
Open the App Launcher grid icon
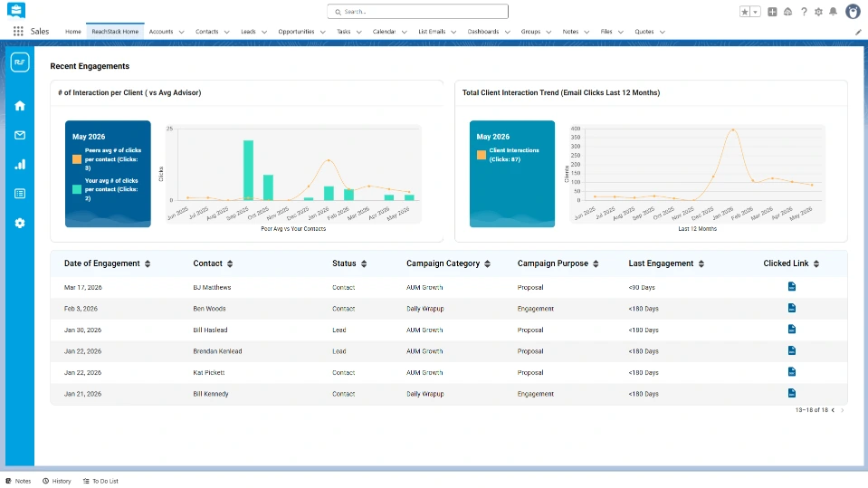(x=18, y=32)
